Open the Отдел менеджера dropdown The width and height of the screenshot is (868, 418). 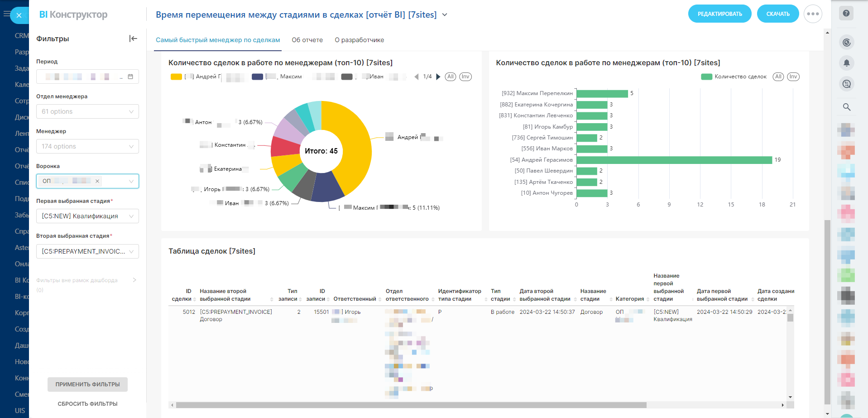(87, 111)
